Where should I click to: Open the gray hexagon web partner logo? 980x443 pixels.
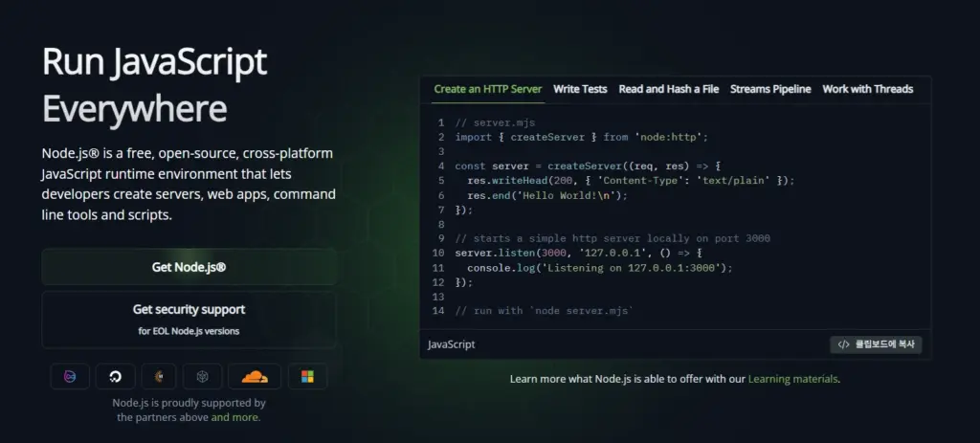202,376
